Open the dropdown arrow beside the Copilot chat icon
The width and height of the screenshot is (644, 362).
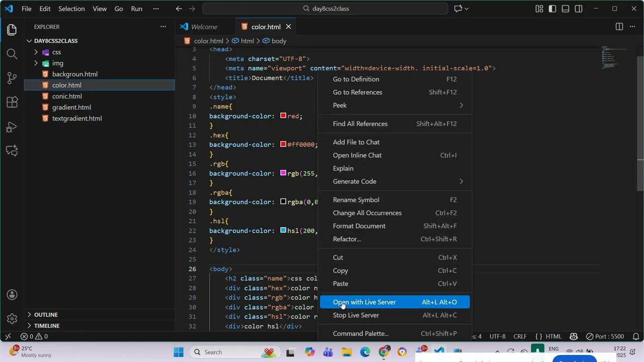click(467, 9)
